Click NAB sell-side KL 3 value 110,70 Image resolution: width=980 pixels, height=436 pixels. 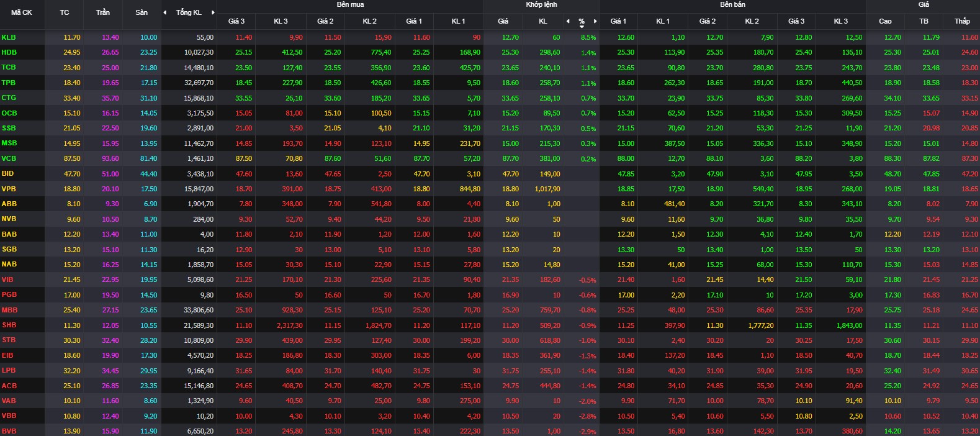(x=852, y=265)
